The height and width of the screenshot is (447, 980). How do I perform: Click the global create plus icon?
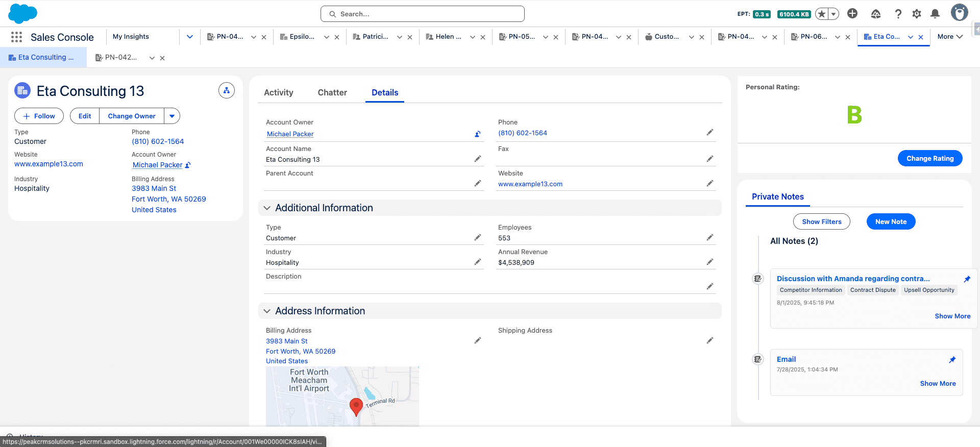[852, 14]
